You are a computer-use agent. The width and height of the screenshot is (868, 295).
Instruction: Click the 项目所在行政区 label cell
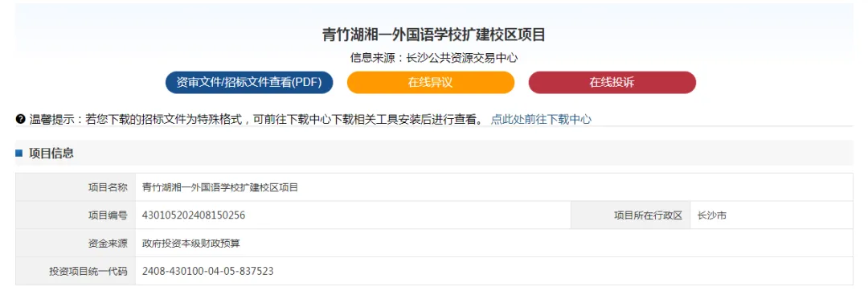tap(631, 215)
